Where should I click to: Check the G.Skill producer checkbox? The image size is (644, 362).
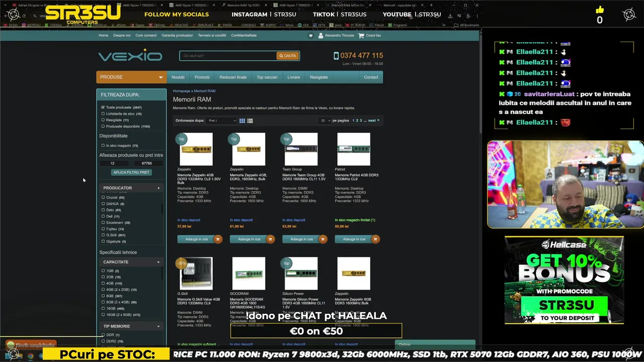pyautogui.click(x=103, y=235)
